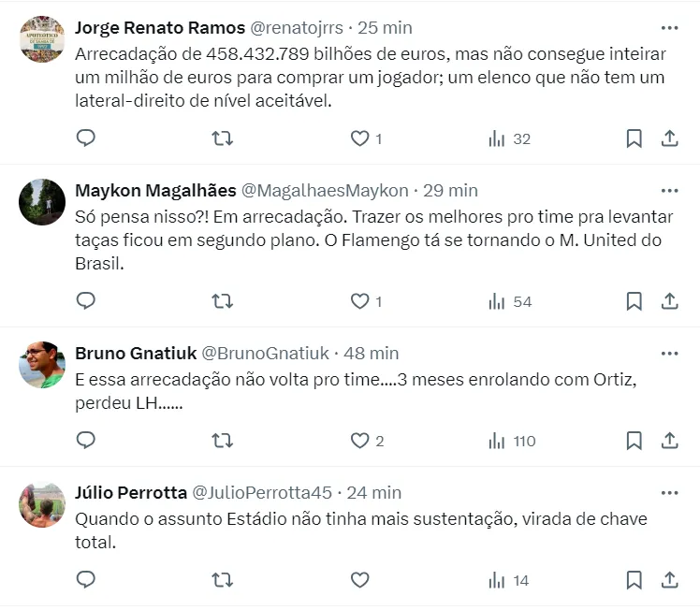Open @renatojrrs profile handle link
Screen dimensions: 700x610
click(298, 28)
